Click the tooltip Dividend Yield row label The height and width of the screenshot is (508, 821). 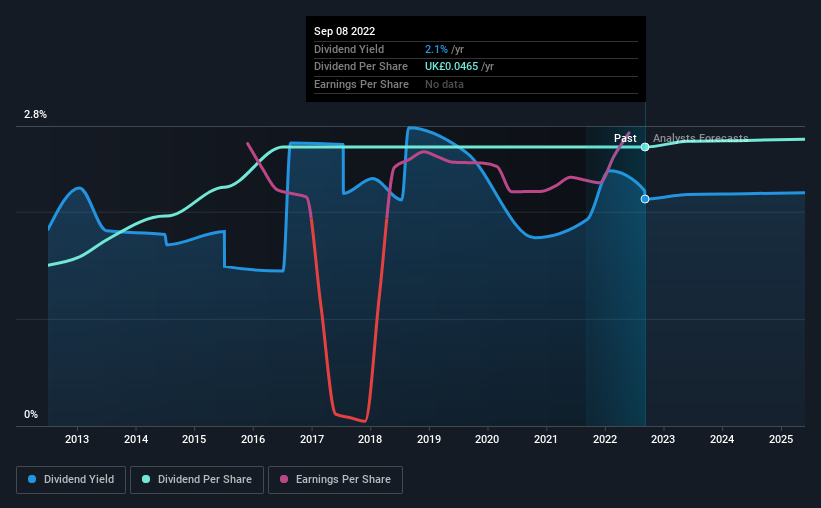tap(349, 49)
